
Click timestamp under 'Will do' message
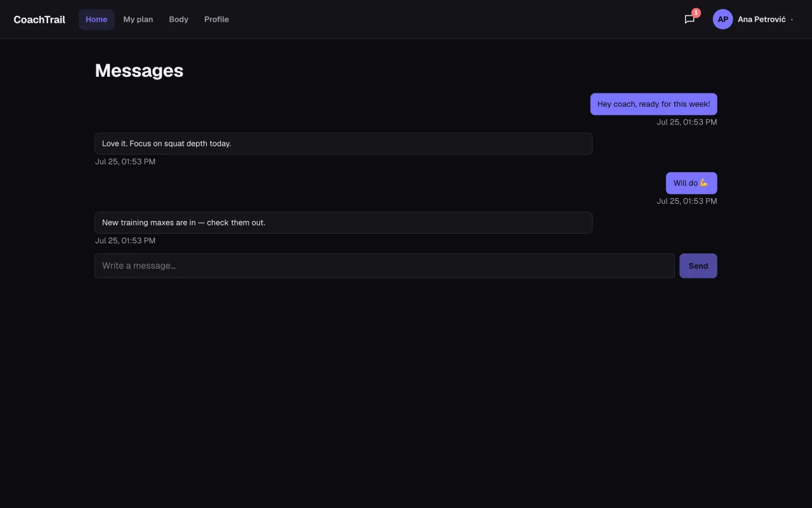pyautogui.click(x=686, y=201)
